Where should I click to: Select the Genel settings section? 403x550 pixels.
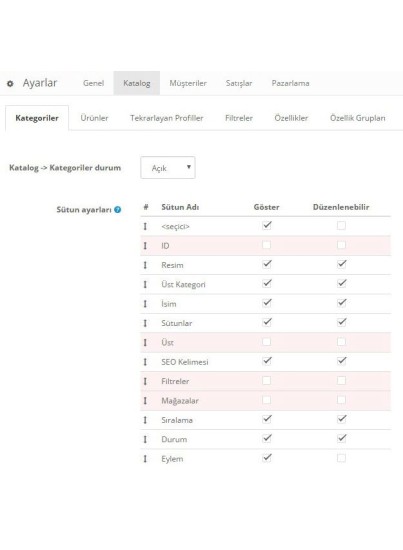pyautogui.click(x=93, y=83)
